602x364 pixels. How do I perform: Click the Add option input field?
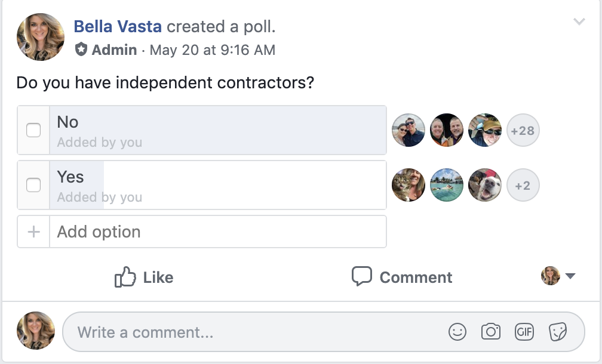217,232
